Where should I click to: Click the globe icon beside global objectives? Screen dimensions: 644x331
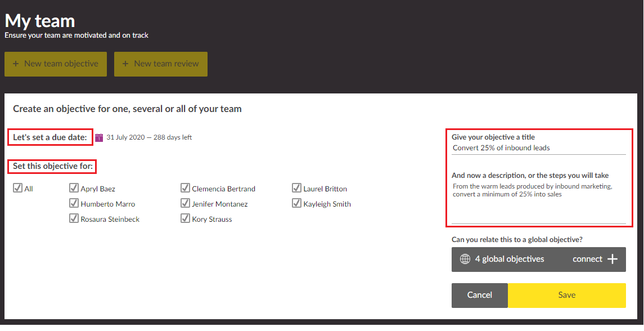click(465, 260)
